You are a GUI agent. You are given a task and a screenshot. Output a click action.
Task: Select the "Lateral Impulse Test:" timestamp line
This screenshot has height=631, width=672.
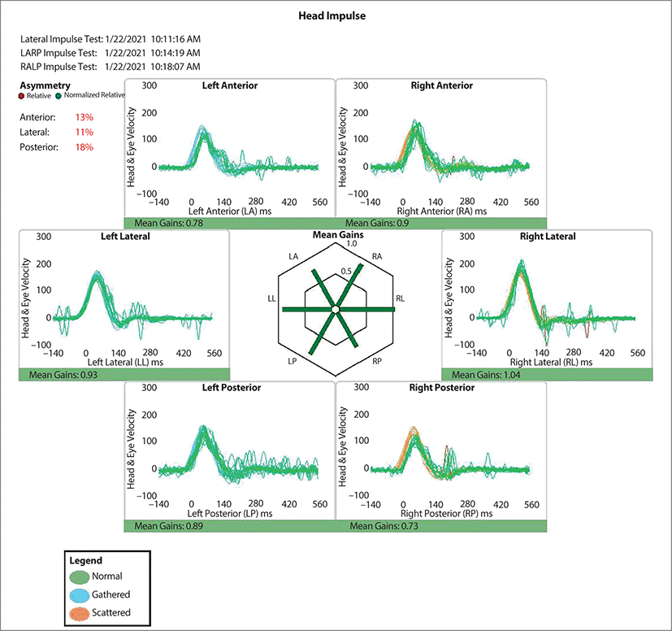coord(111,39)
